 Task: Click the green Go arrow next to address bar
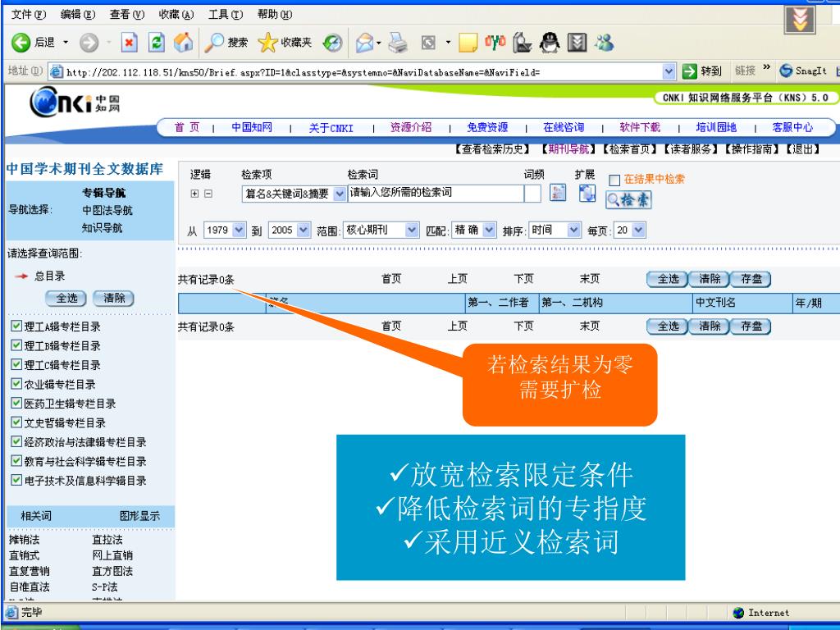(x=689, y=71)
